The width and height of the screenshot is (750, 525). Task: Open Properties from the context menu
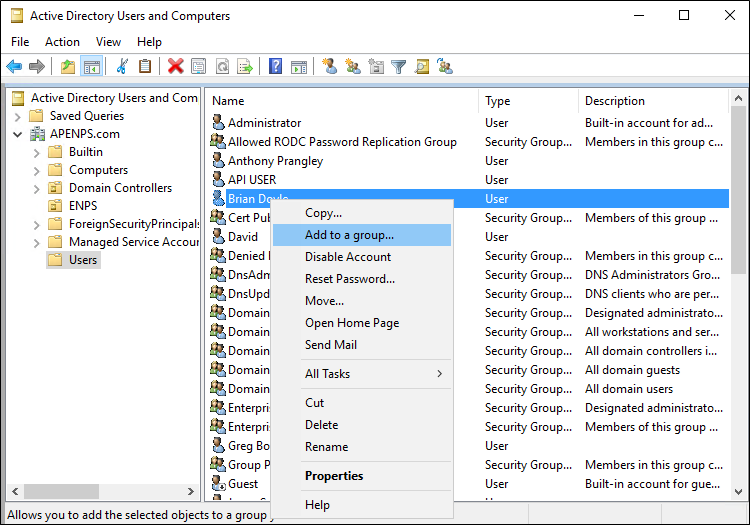362,476
